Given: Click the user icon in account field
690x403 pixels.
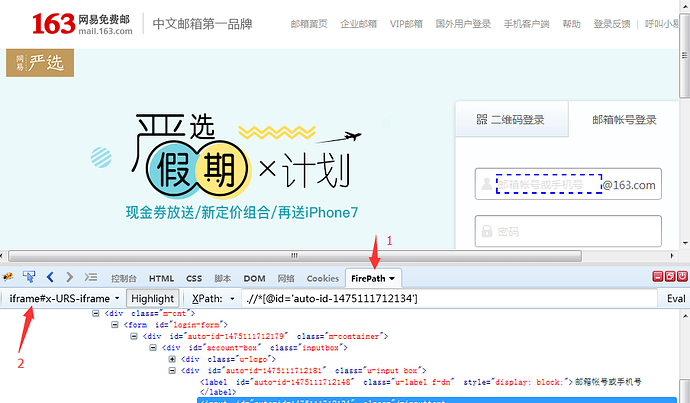Looking at the screenshot, I should (x=487, y=183).
